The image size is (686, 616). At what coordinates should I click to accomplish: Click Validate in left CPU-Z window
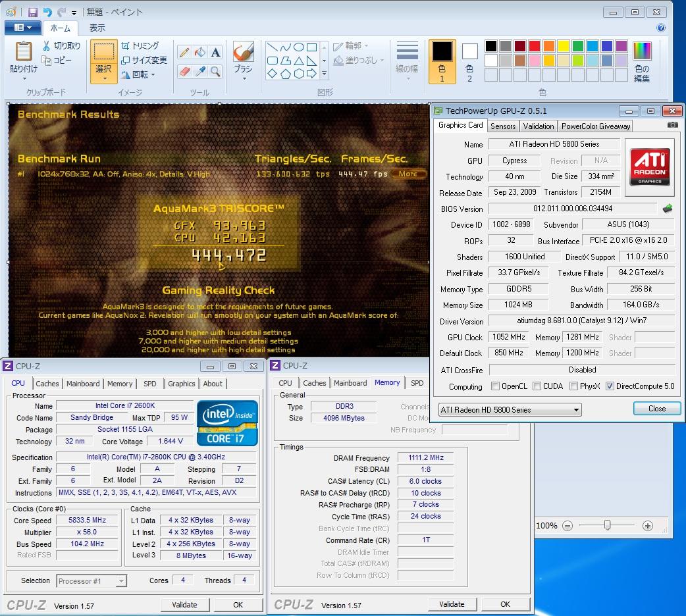(x=184, y=605)
